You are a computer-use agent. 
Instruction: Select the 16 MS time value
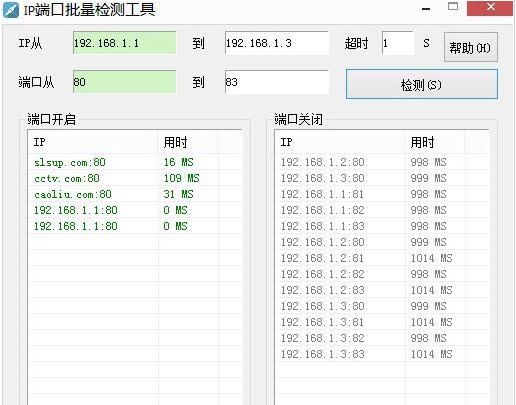[179, 162]
